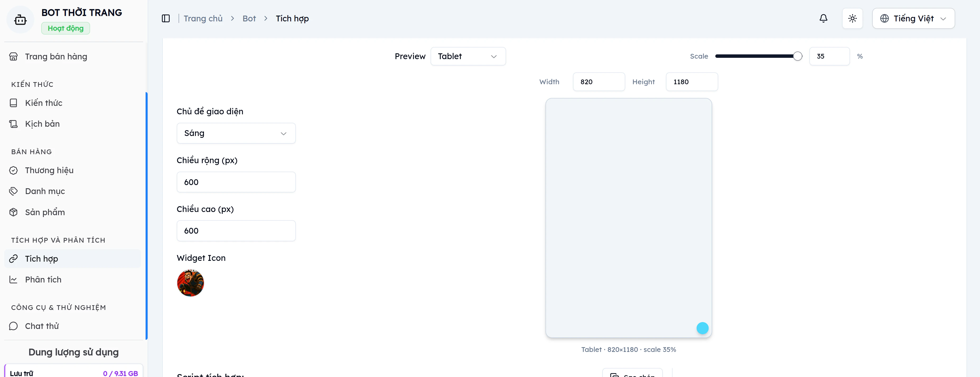Image resolution: width=980 pixels, height=377 pixels.
Task: Open the Trang bán hàng page
Action: pos(55,56)
